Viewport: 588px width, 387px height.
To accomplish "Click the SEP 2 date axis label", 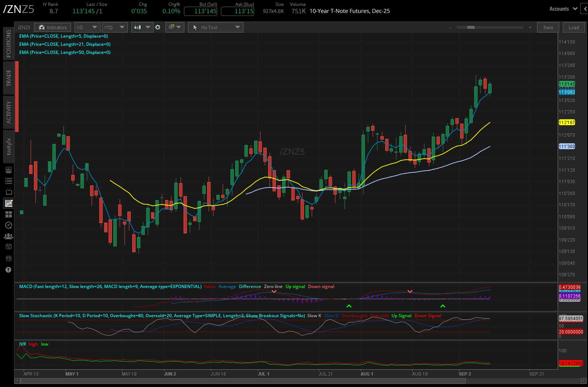I will [465, 374].
